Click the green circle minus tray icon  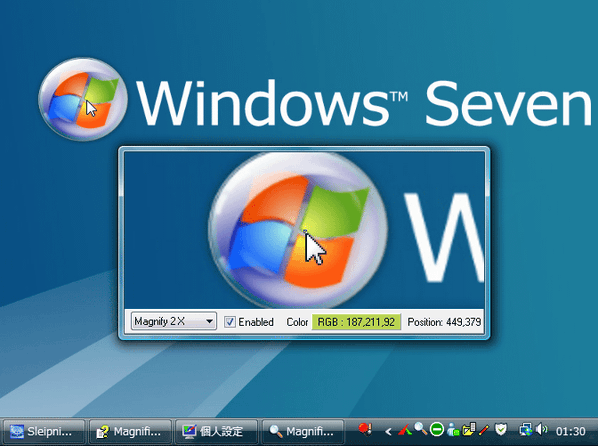(437, 430)
